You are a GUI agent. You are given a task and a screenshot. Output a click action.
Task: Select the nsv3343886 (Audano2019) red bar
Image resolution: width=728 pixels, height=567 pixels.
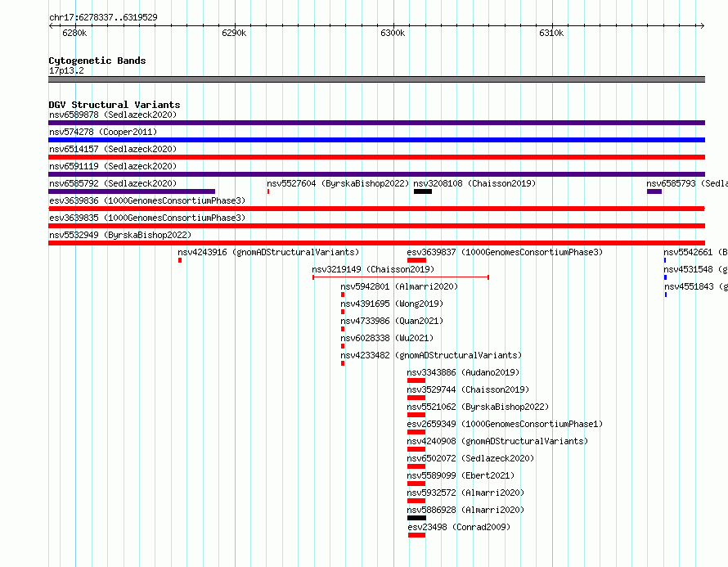416,380
